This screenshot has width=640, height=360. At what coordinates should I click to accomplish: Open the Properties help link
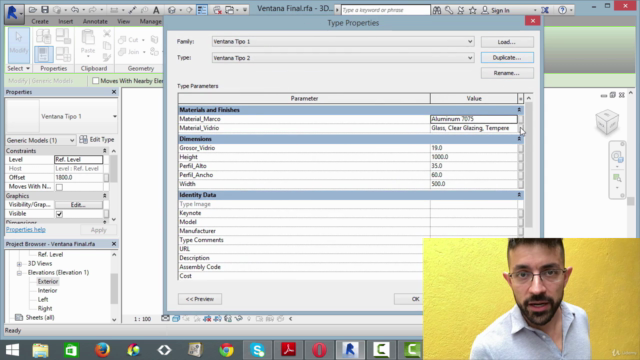(x=26, y=229)
